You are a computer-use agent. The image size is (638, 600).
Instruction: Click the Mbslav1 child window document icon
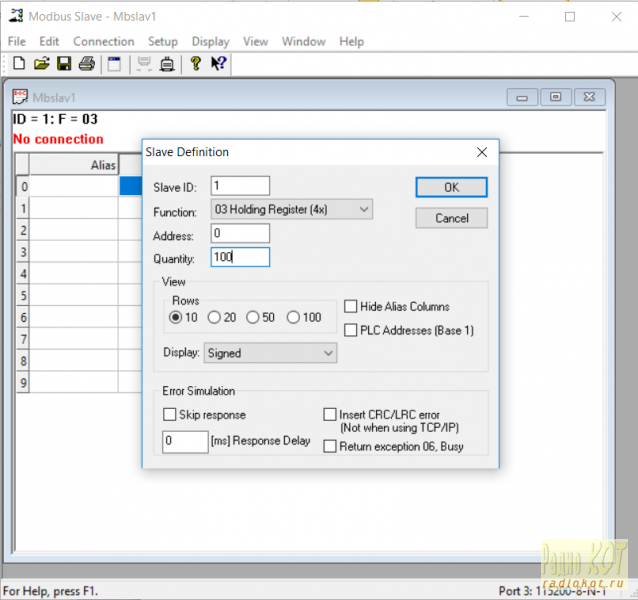[20, 97]
